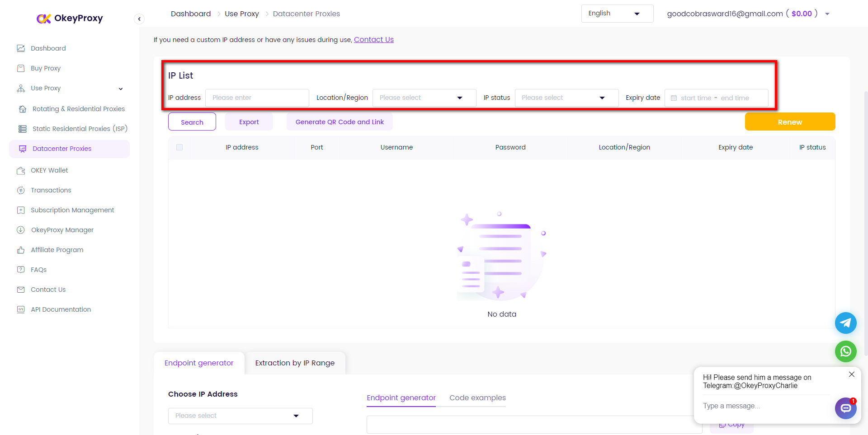868x435 pixels.
Task: Open the IP status dropdown
Action: 566,98
